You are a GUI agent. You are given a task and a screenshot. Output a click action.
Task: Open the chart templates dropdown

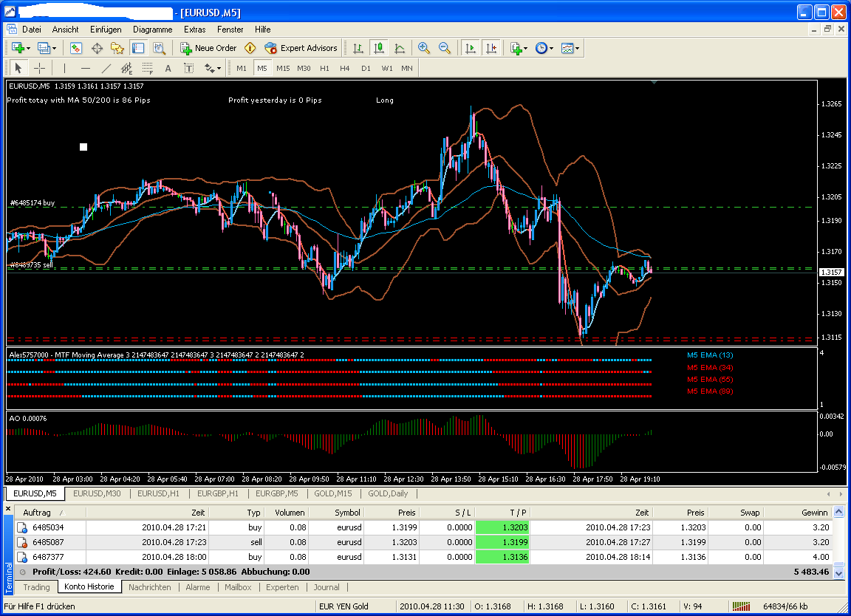(x=570, y=48)
